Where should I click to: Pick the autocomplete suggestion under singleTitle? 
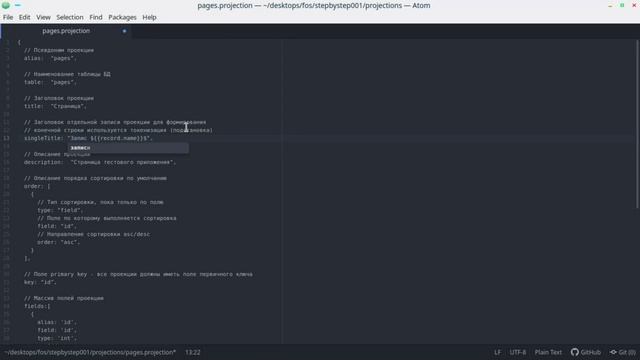(128, 148)
